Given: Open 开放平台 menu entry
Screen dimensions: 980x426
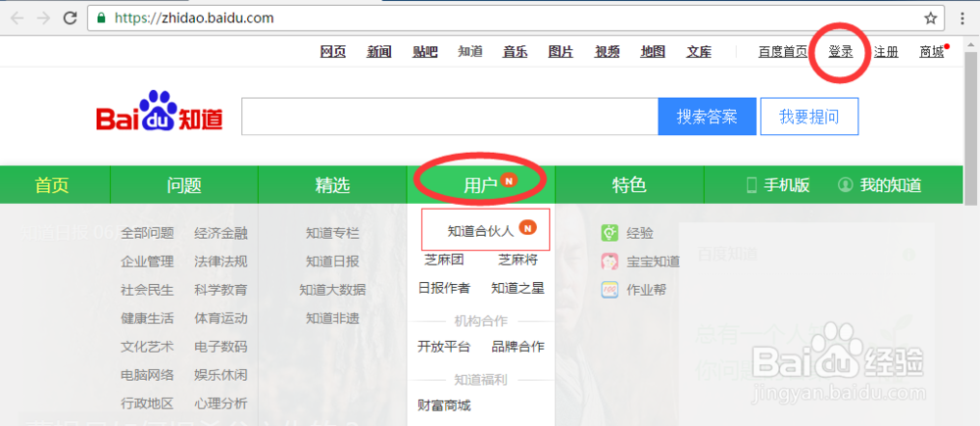Looking at the screenshot, I should pyautogui.click(x=444, y=347).
